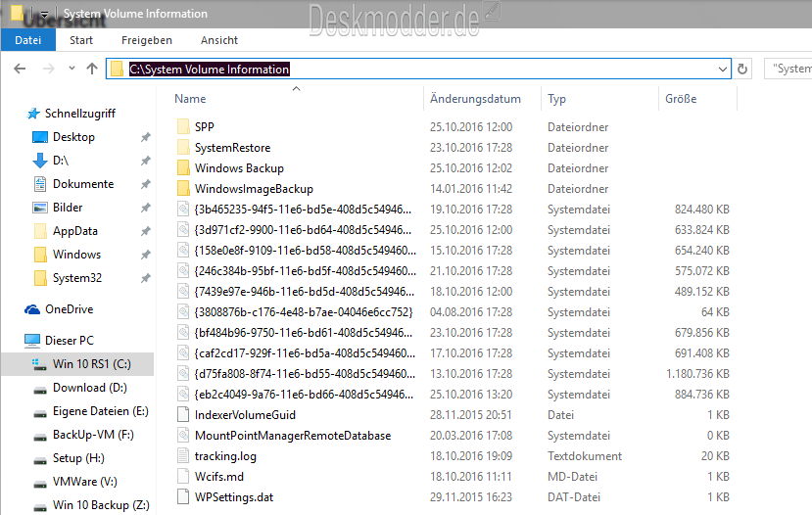Select file {3d971cf2-9900-11e6-bd64...}
The width and height of the screenshot is (812, 515).
303,230
